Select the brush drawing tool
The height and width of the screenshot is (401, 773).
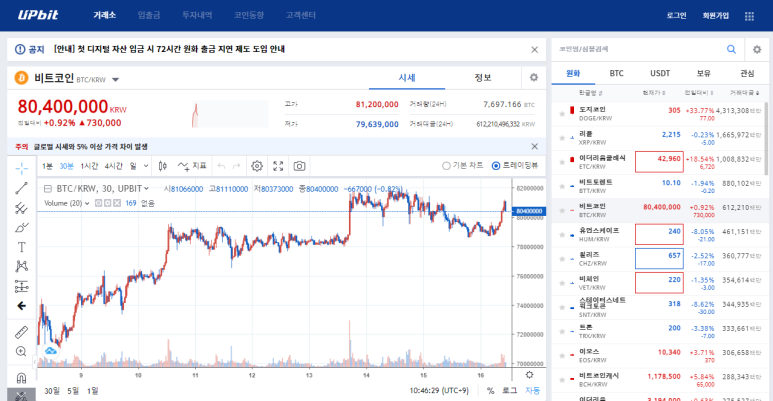coord(21,227)
